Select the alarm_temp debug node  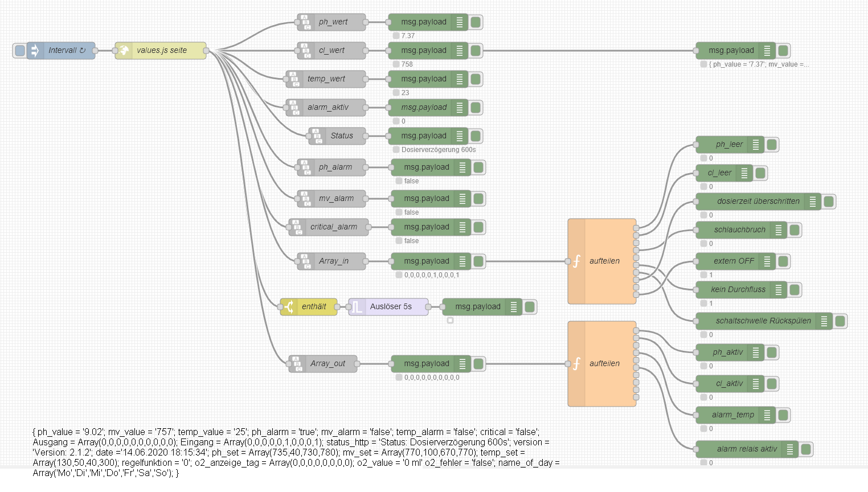pos(736,415)
